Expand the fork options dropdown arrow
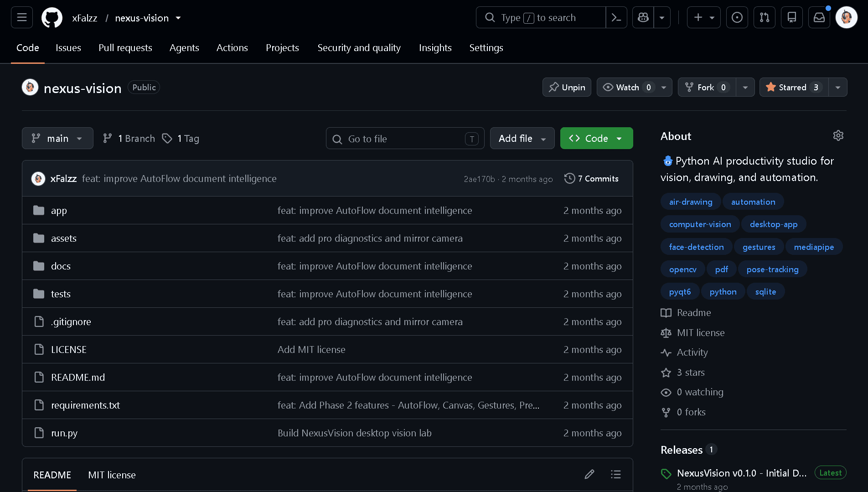Screen dimensions: 868x492 coord(745,87)
